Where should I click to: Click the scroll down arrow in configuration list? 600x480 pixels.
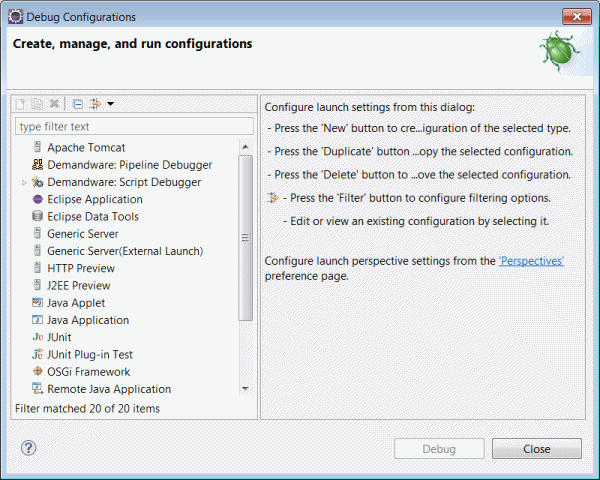point(245,389)
